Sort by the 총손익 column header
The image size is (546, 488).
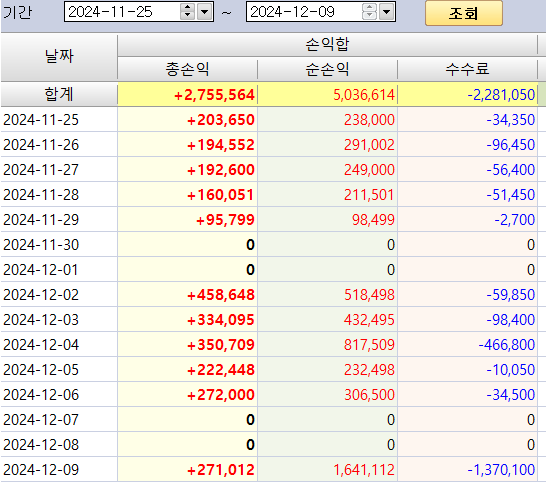[x=187, y=69]
